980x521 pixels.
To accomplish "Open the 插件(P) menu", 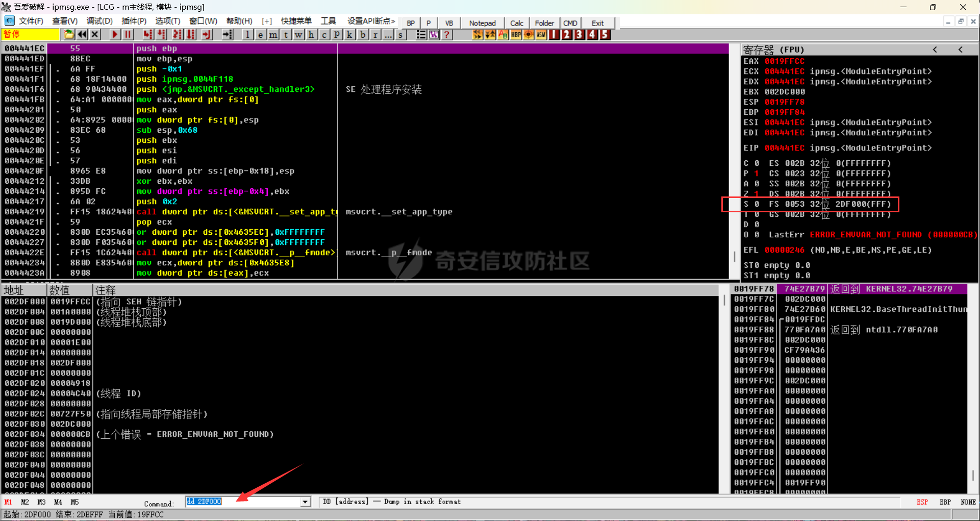I will pyautogui.click(x=134, y=21).
